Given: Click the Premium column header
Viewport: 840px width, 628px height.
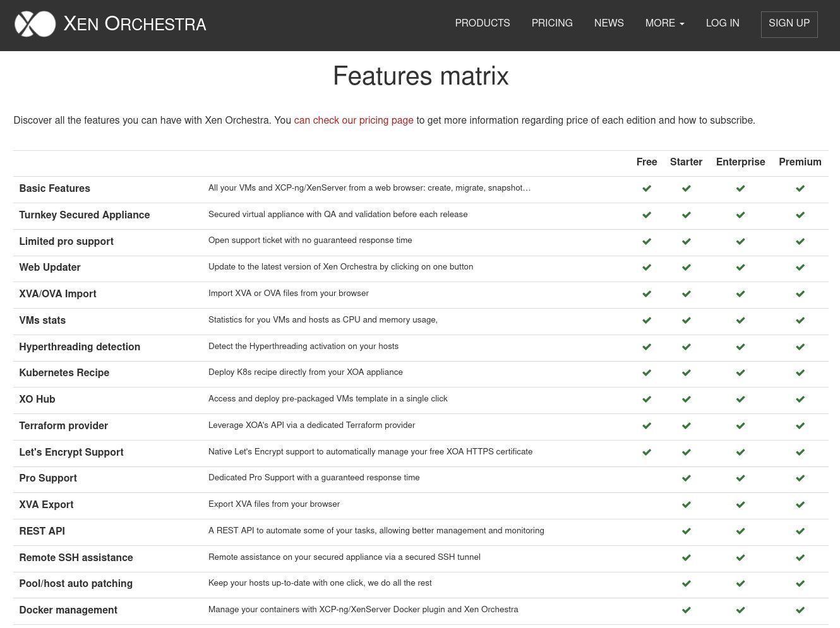Looking at the screenshot, I should point(800,162).
